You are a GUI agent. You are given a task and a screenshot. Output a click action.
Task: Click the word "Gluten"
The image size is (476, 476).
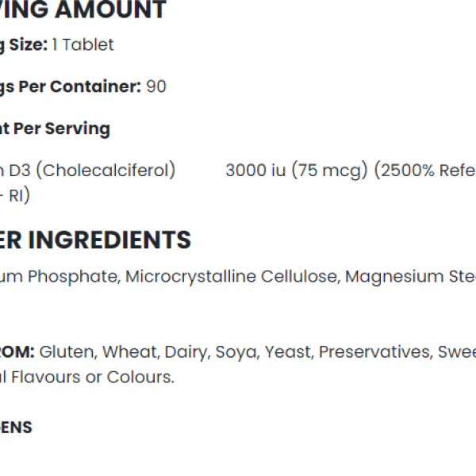(x=67, y=351)
